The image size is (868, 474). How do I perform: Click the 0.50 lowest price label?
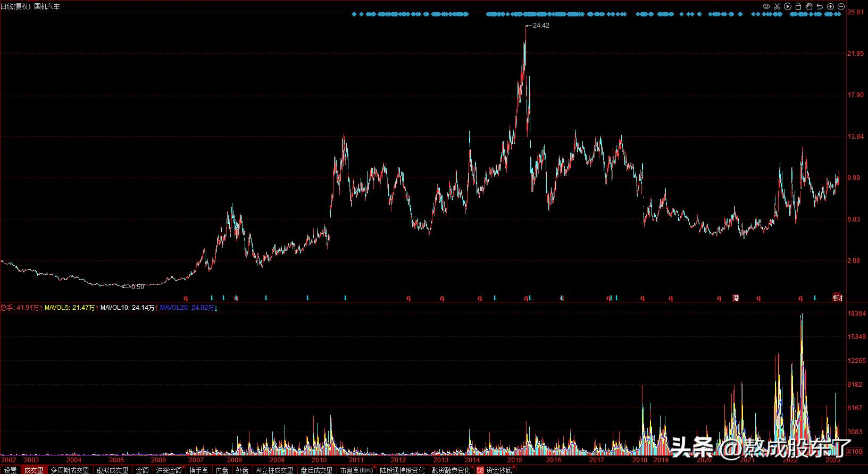coord(137,287)
